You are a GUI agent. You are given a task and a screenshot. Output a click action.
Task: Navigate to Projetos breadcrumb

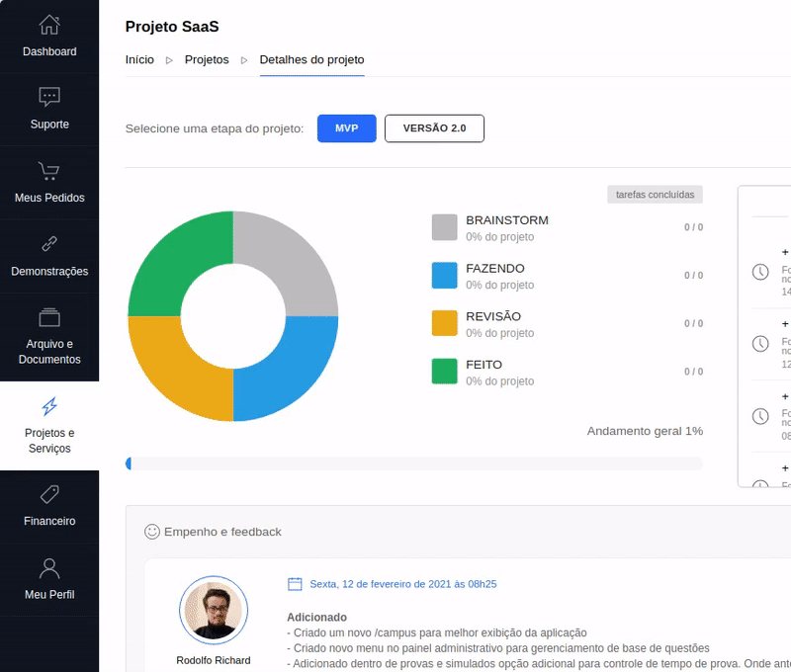pos(207,59)
